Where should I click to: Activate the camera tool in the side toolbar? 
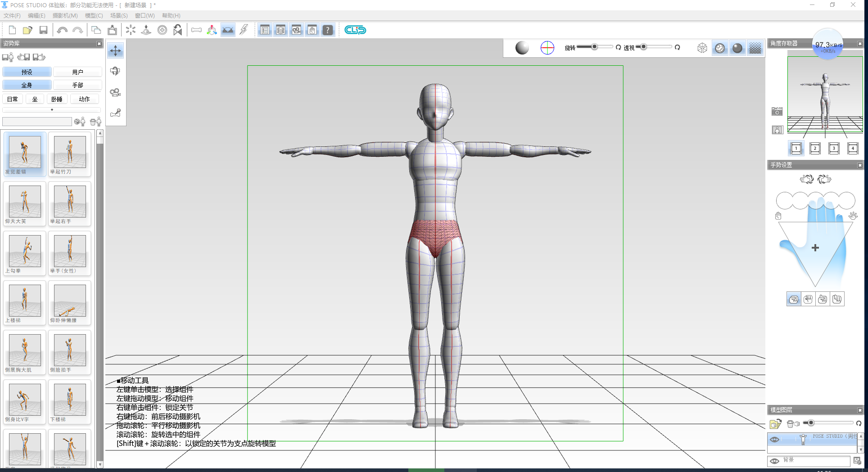(x=115, y=93)
